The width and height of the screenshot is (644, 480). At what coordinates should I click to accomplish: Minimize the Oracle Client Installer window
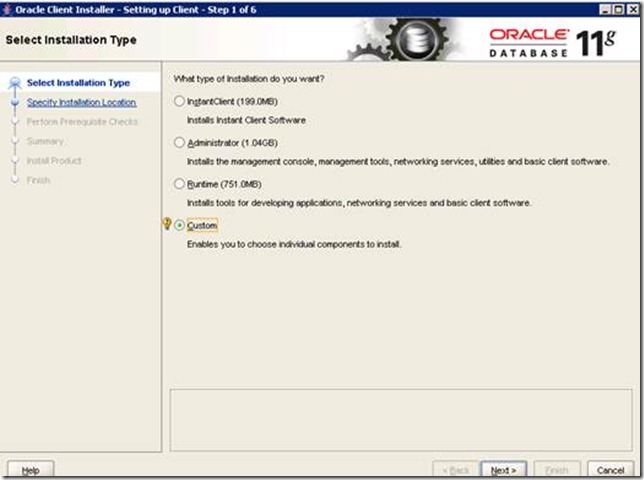[x=606, y=9]
